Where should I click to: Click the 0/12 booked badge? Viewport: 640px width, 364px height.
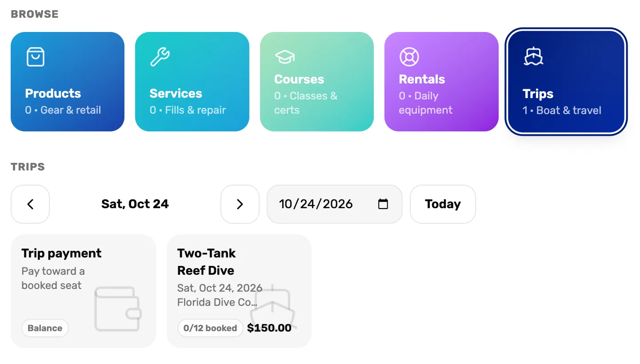tap(210, 328)
